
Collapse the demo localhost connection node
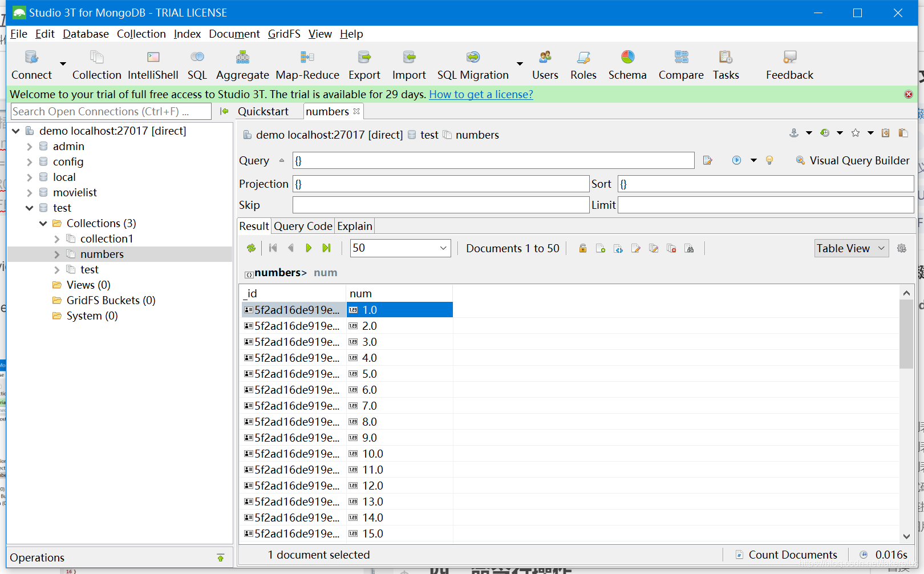tap(16, 131)
